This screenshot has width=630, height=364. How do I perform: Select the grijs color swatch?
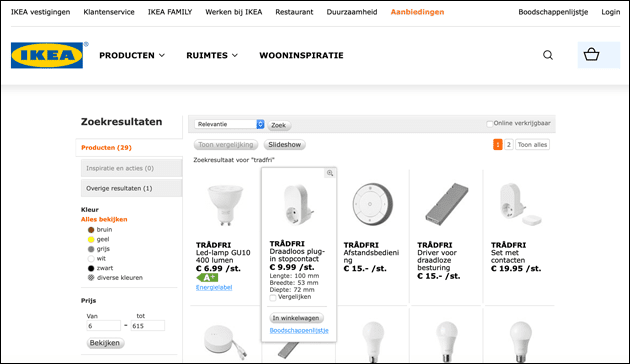pyautogui.click(x=91, y=249)
